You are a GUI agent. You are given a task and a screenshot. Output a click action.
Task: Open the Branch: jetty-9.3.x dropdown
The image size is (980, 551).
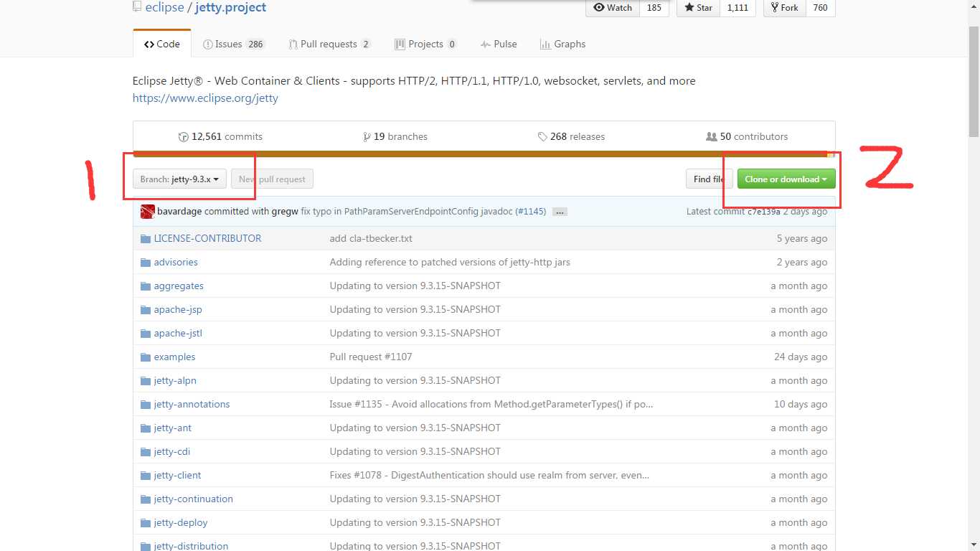180,179
